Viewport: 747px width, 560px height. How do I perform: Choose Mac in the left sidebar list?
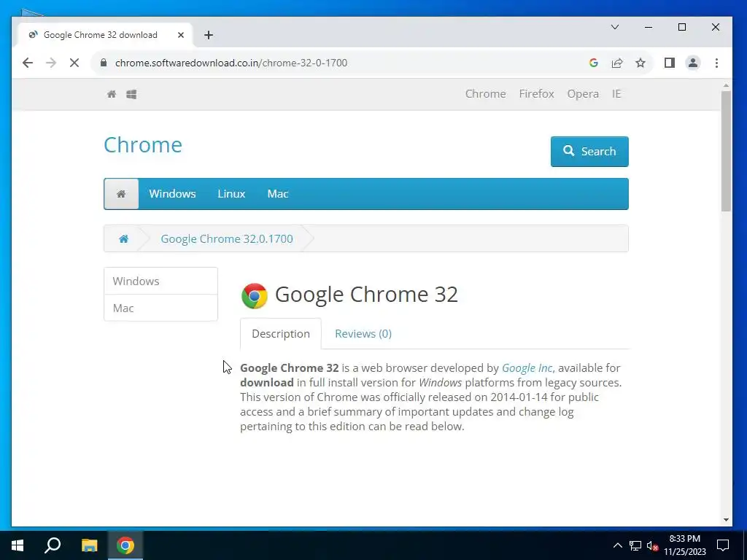point(160,308)
